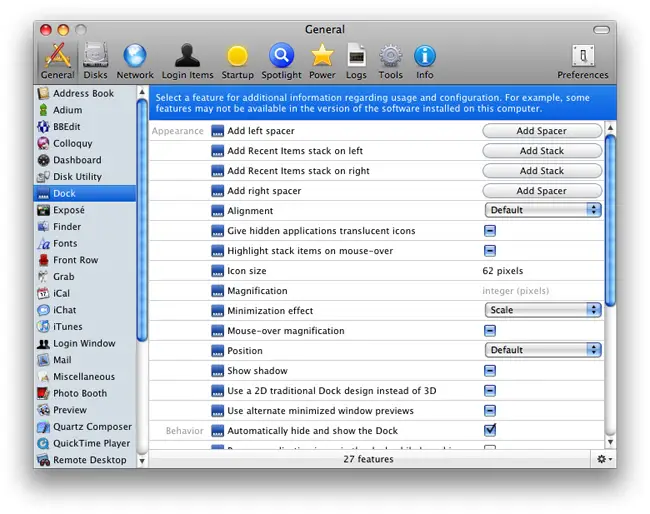Open the Logs pane
This screenshot has height=514, width=650.
tap(356, 61)
